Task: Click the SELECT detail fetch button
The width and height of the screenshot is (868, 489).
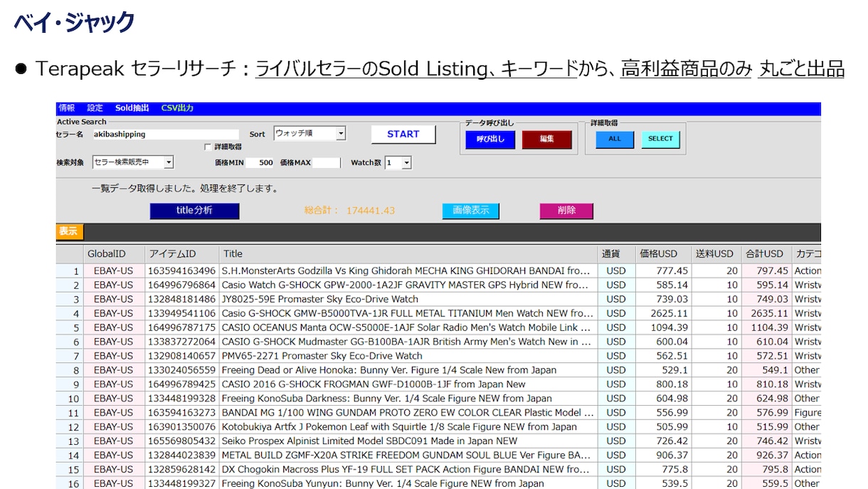Action: 660,139
